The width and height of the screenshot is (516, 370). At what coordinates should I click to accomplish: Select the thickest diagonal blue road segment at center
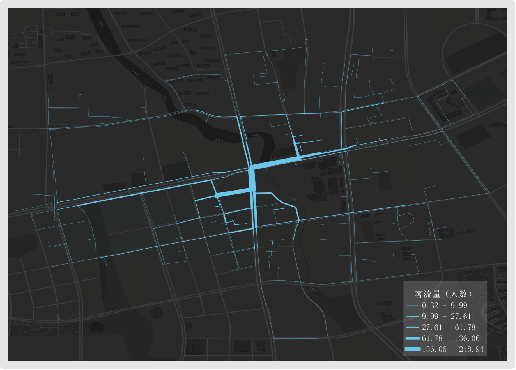click(275, 162)
